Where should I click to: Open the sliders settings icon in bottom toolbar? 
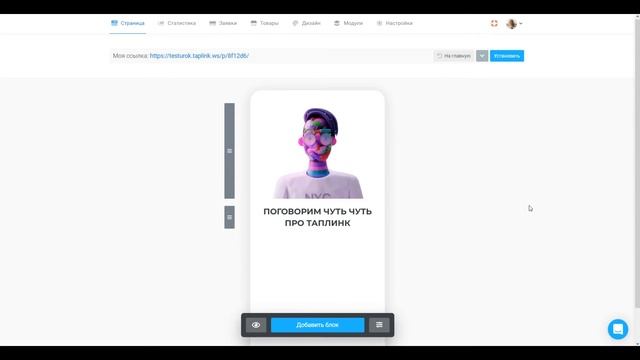(x=379, y=325)
